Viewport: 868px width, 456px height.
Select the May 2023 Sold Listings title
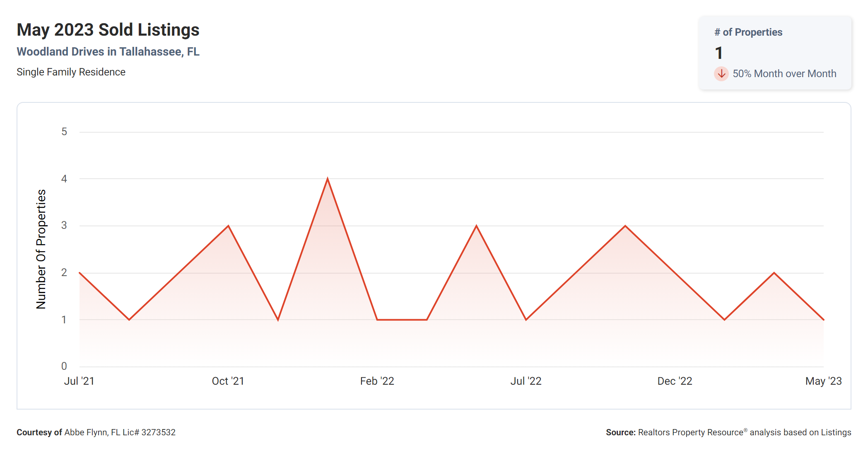click(108, 30)
